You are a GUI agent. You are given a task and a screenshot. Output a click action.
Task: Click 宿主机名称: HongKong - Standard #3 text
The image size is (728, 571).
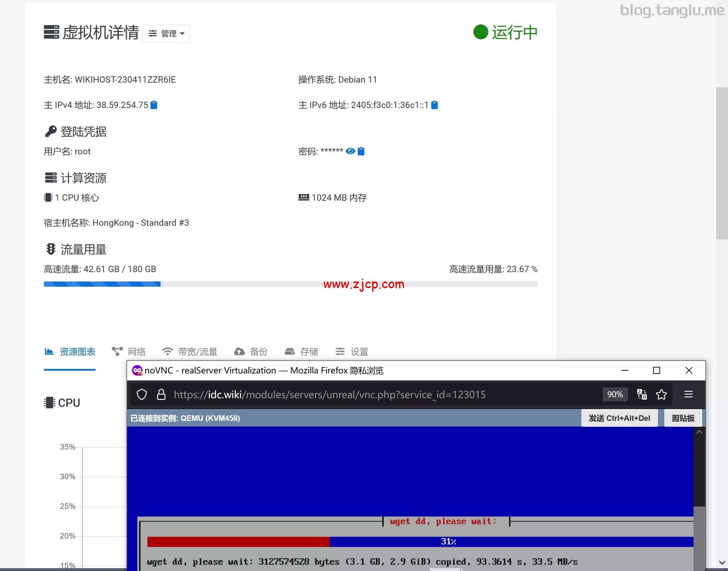(x=116, y=223)
